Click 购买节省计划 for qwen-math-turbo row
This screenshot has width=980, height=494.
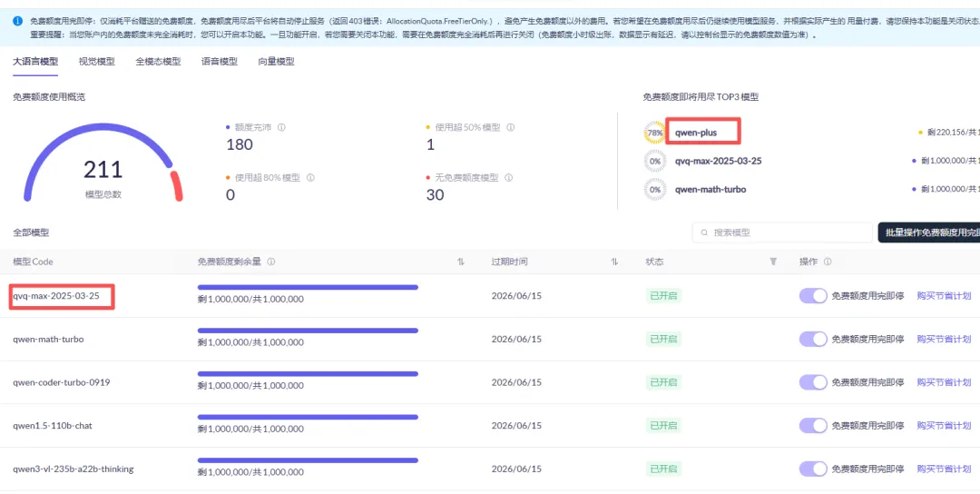(x=944, y=339)
